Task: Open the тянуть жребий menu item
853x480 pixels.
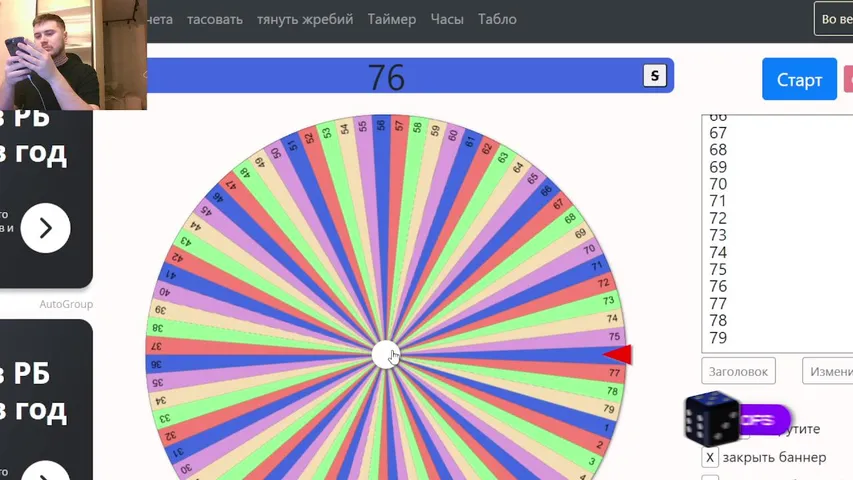Action: click(x=304, y=19)
